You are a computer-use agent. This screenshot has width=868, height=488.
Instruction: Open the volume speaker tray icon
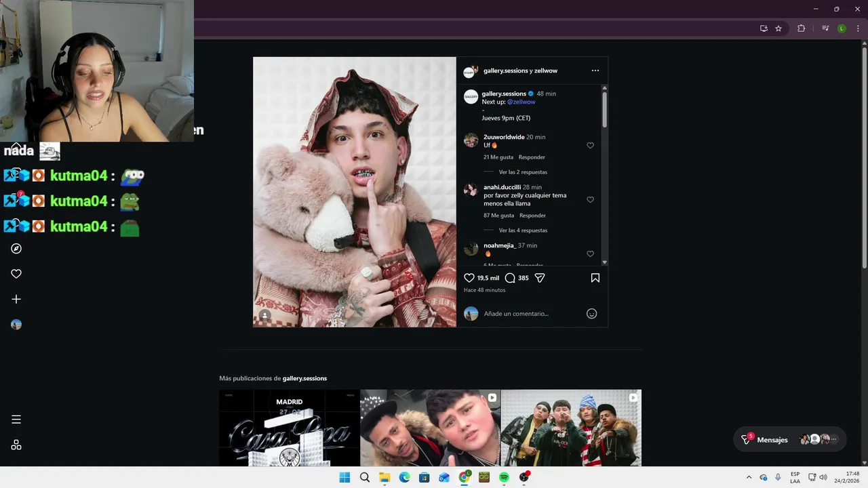click(x=823, y=477)
